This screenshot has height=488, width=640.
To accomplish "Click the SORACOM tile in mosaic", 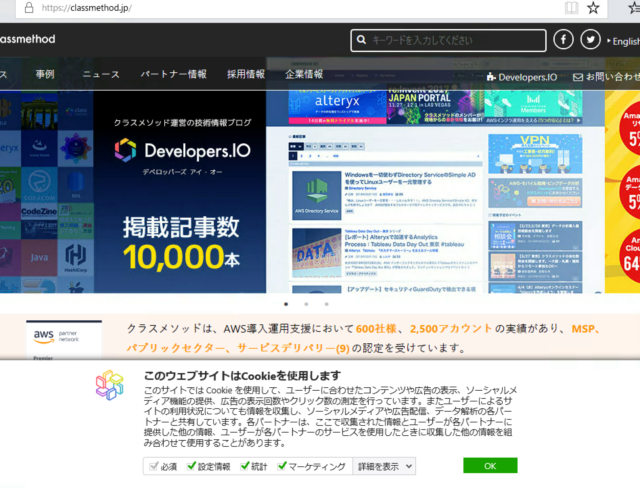I will click(x=39, y=185).
